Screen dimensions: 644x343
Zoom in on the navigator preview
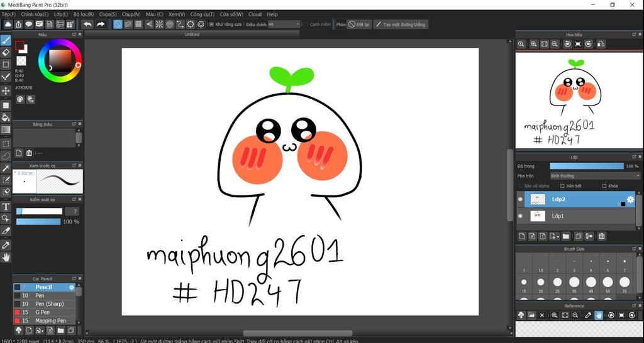pyautogui.click(x=533, y=44)
